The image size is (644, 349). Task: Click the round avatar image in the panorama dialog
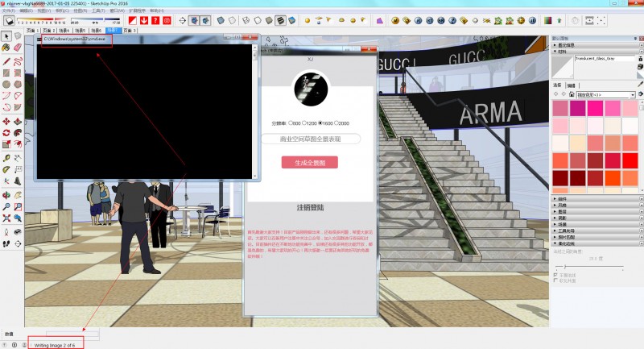click(311, 89)
